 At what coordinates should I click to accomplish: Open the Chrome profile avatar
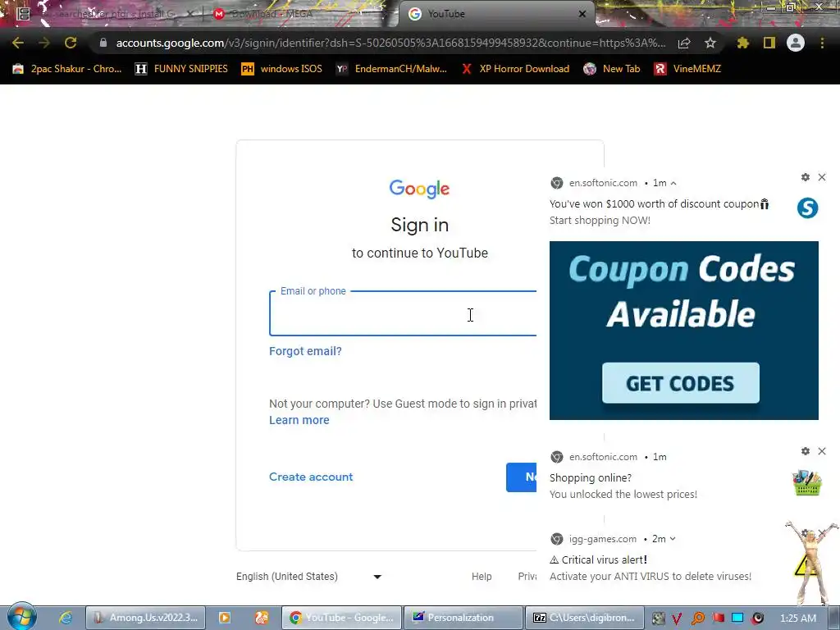coord(796,43)
